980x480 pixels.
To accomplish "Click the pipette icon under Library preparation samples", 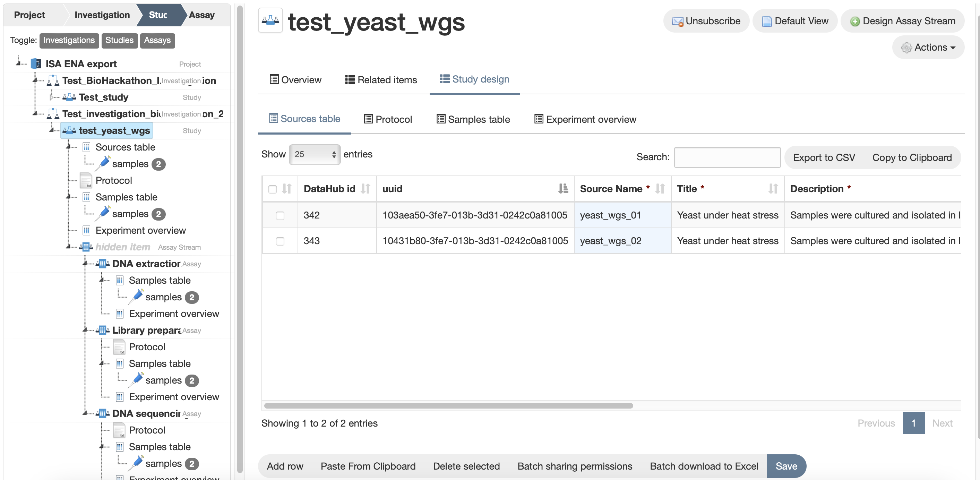I will pyautogui.click(x=136, y=380).
